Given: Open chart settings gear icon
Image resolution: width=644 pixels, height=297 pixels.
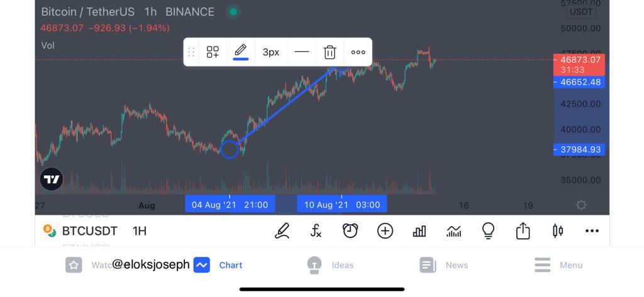Looking at the screenshot, I should (581, 205).
